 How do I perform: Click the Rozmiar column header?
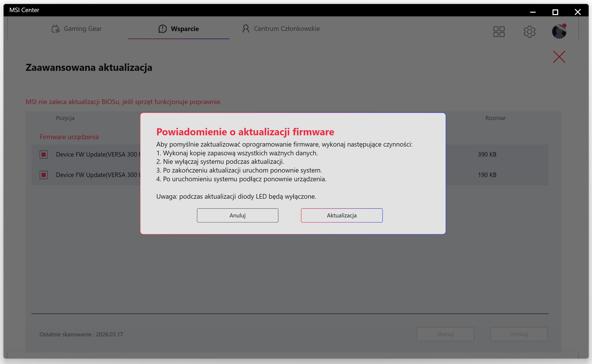click(495, 118)
